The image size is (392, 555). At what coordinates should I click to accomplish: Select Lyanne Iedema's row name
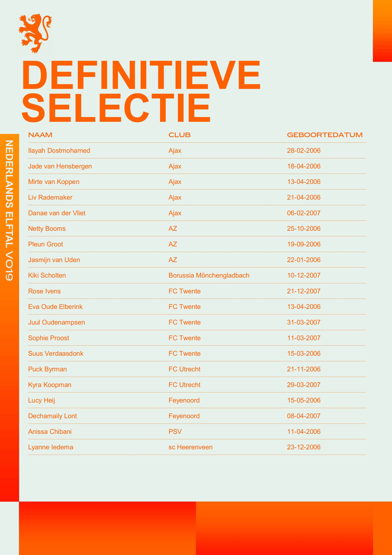click(x=50, y=447)
